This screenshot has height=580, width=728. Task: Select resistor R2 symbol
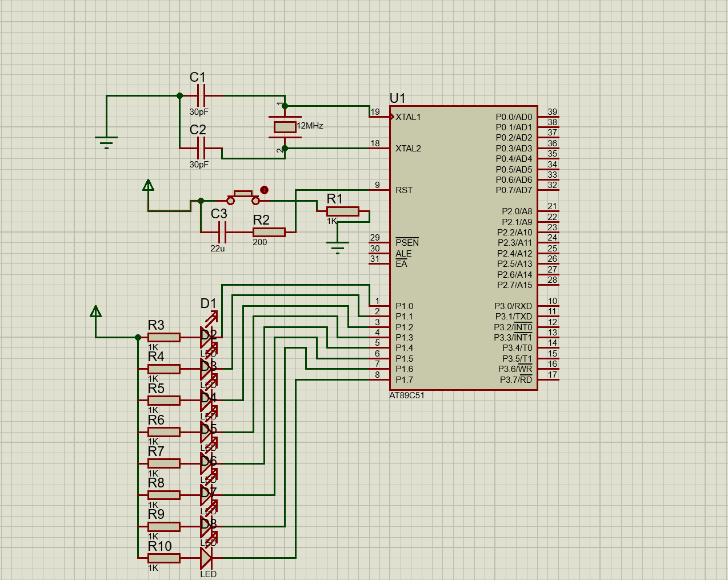(x=269, y=232)
